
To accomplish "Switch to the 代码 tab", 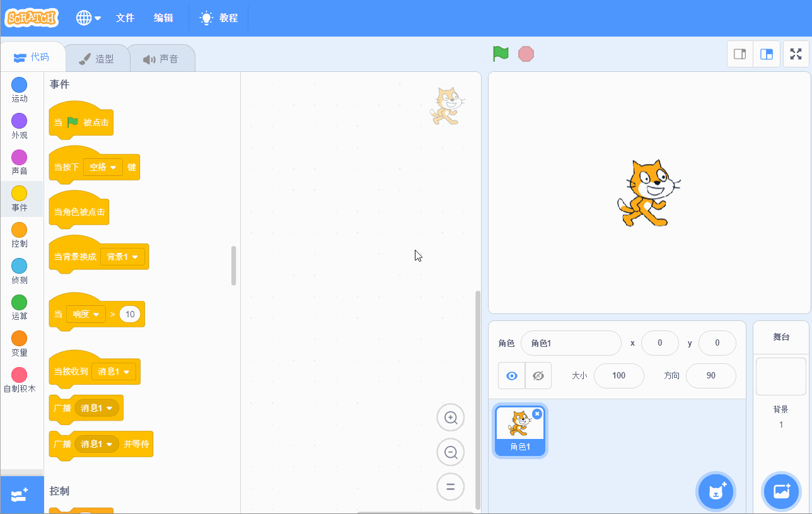I will [32, 57].
